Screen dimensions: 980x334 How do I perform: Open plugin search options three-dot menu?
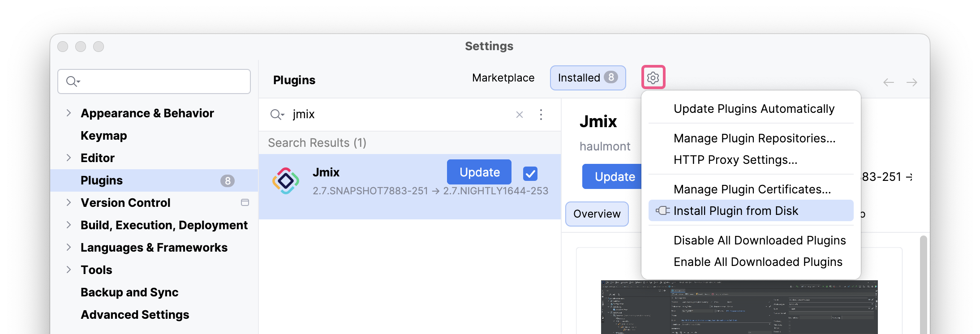(x=541, y=115)
